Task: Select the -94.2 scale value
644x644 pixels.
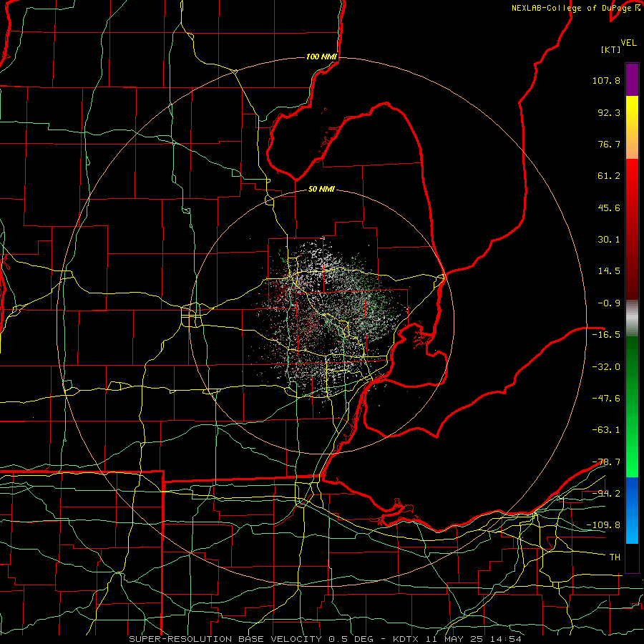Action: (606, 494)
